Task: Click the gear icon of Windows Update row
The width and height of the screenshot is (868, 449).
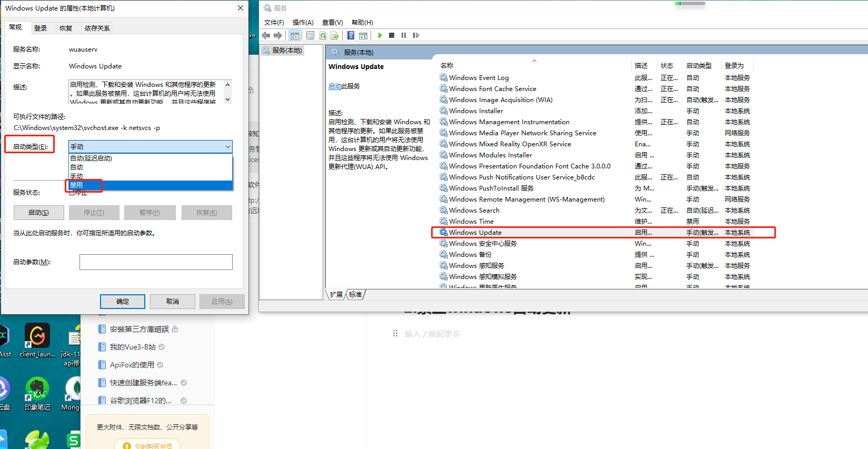Action: coord(444,232)
